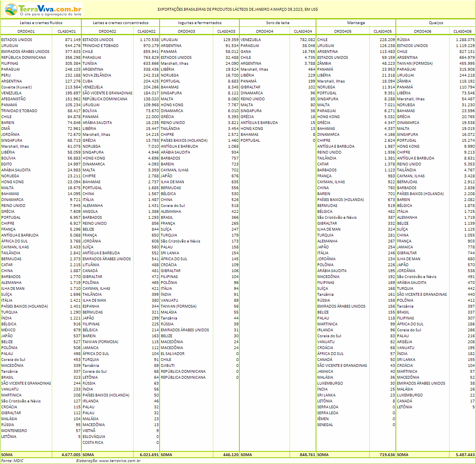The width and height of the screenshot is (476, 464).
Task: Select the Soro de leite header
Action: 278,23
